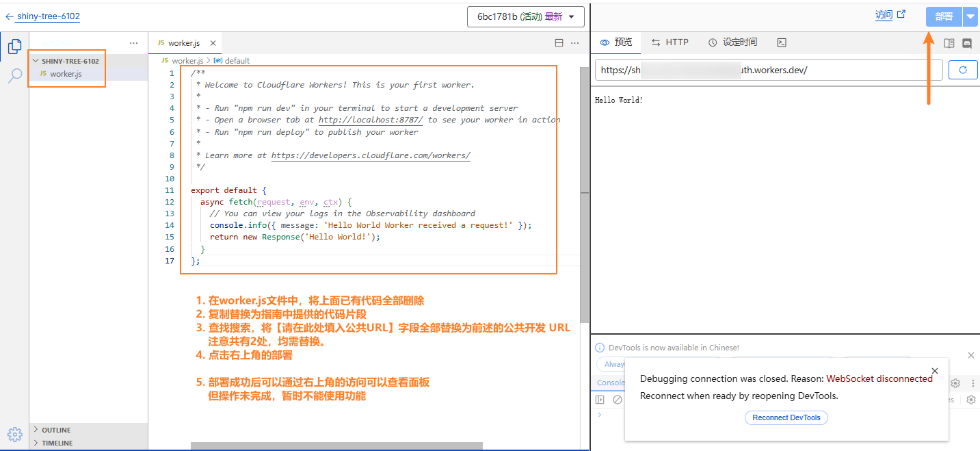Click the Discord icon in preview toolbar
Image resolution: width=980 pixels, height=451 pixels.
[967, 43]
